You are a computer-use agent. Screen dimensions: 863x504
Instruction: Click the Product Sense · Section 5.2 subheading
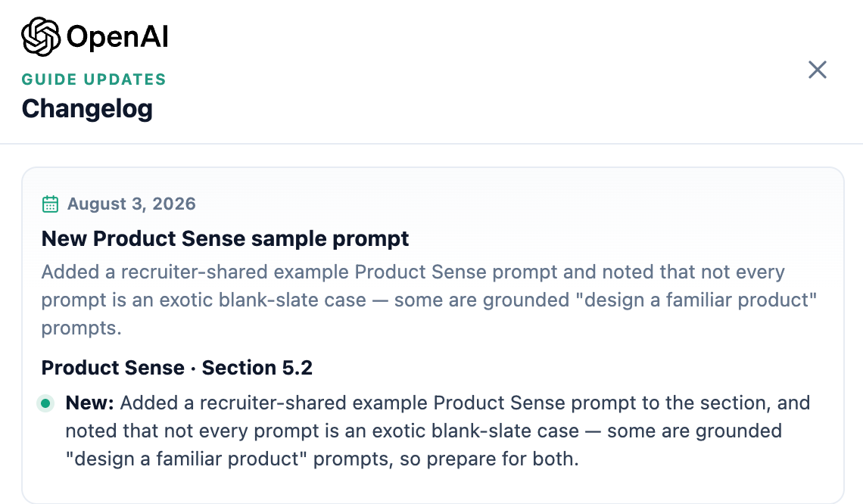pos(176,368)
